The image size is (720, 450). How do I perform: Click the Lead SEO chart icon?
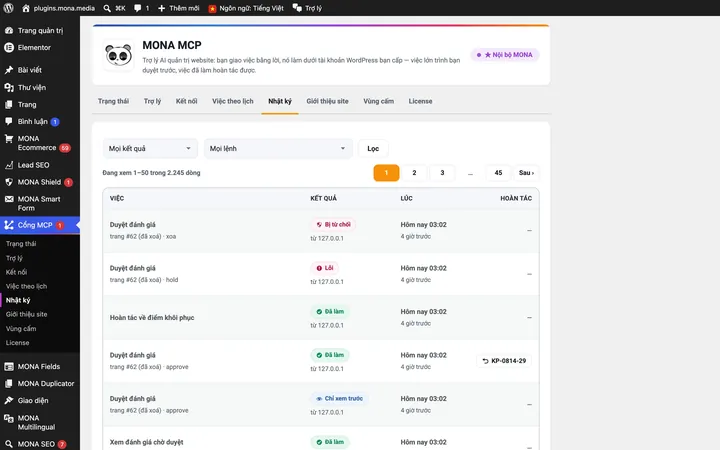(9, 165)
